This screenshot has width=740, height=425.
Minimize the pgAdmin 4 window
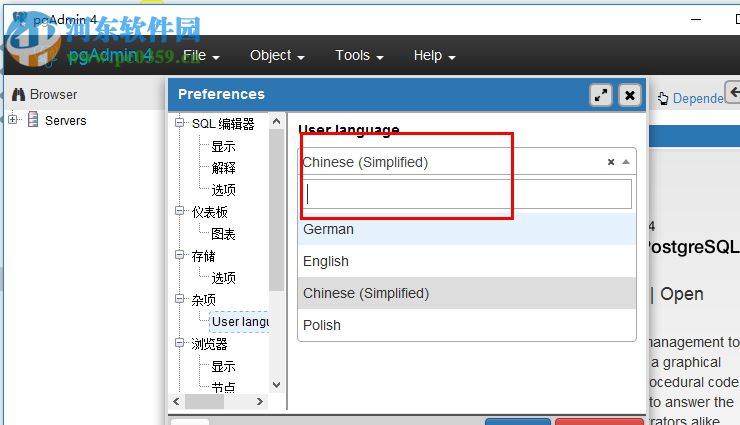tap(696, 19)
